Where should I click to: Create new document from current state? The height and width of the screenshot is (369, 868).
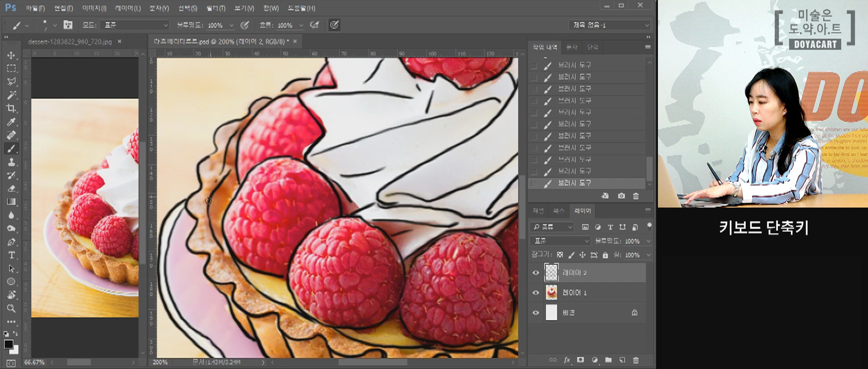tap(605, 196)
